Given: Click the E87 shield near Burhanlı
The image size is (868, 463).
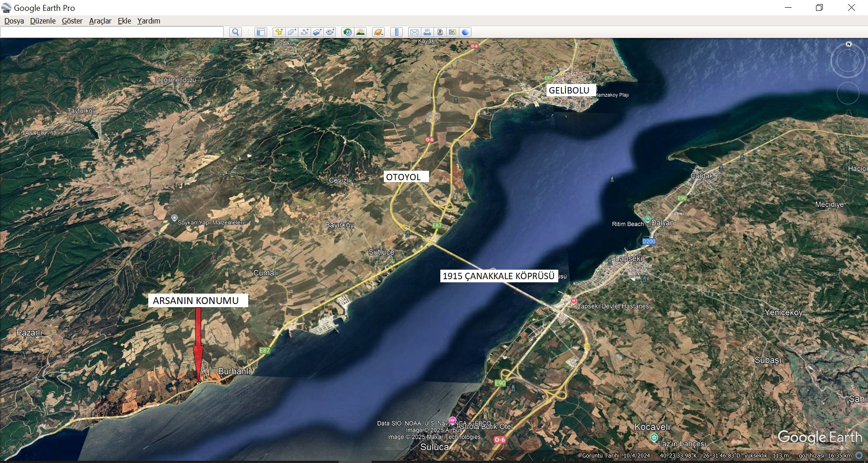Looking at the screenshot, I should [264, 350].
